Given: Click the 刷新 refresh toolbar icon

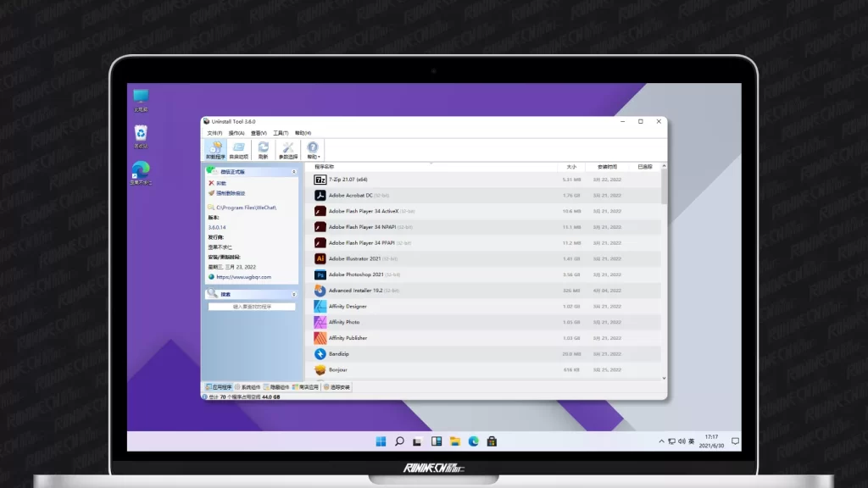Looking at the screenshot, I should tap(263, 150).
